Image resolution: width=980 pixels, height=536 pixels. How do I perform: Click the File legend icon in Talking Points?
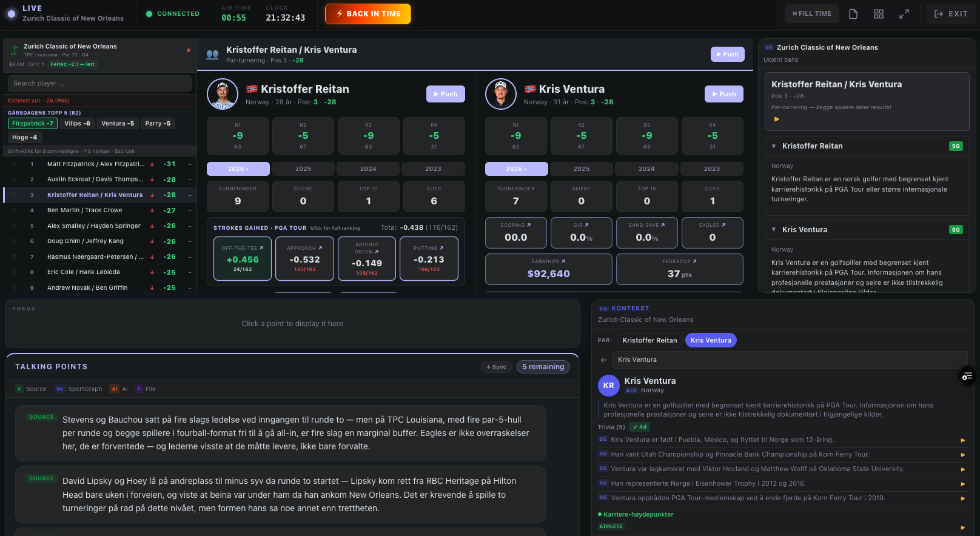click(139, 389)
